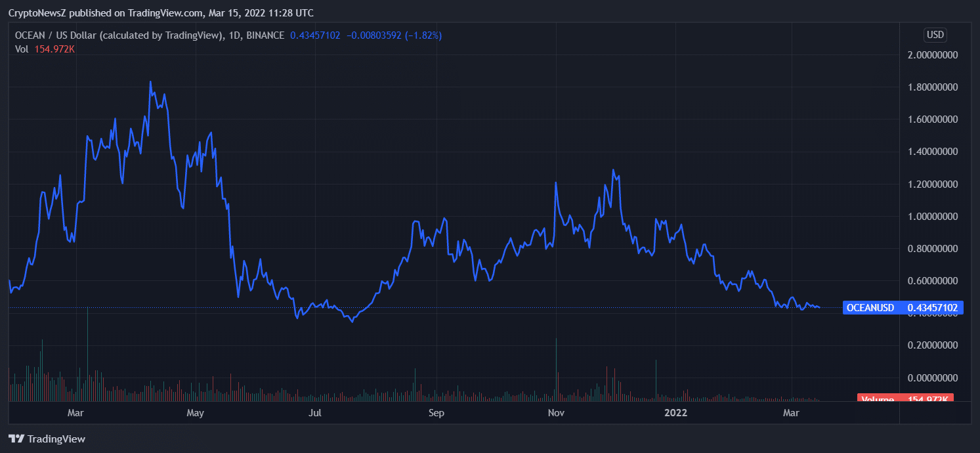Click the 1.40000000 price axis label

pos(932,152)
